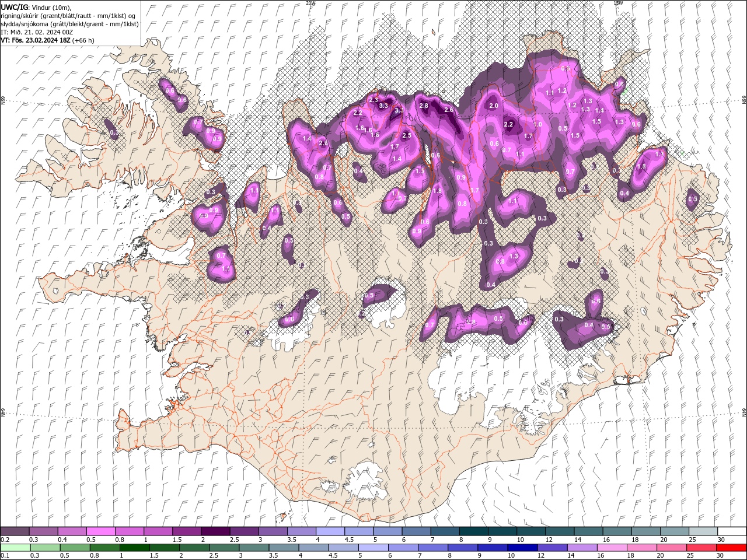Viewport: 747px width, 560px height.
Task: Click the 2.0 snowfall value on the map
Action: (494, 106)
